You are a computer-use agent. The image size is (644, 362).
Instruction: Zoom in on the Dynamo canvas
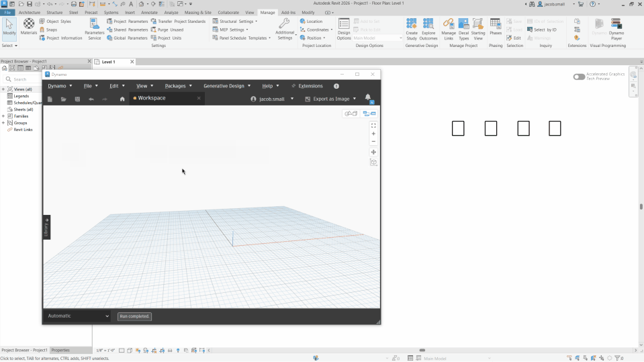tap(373, 134)
